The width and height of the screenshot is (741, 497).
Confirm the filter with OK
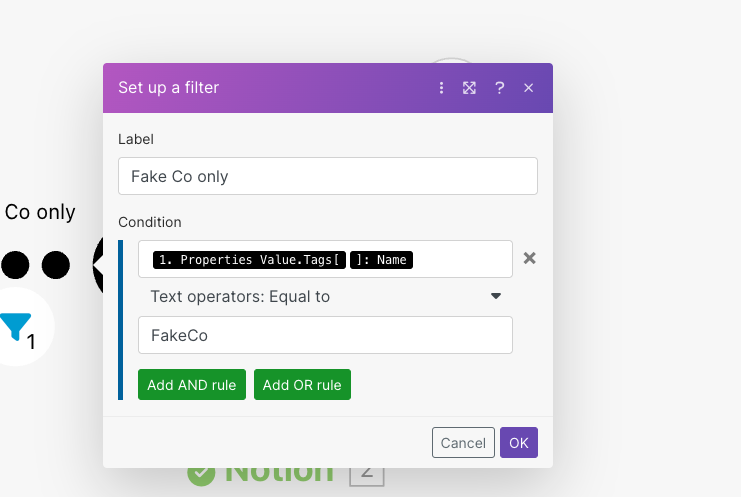coord(518,443)
